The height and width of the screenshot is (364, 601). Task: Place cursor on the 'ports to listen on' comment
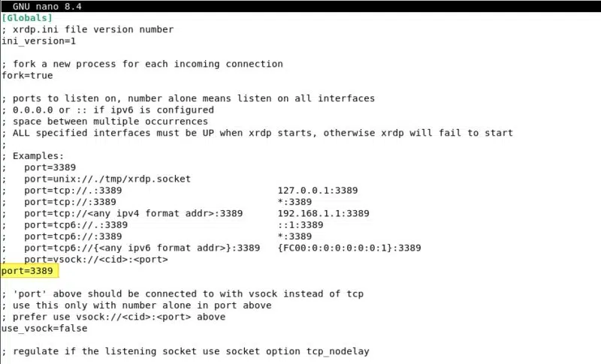tap(188, 98)
